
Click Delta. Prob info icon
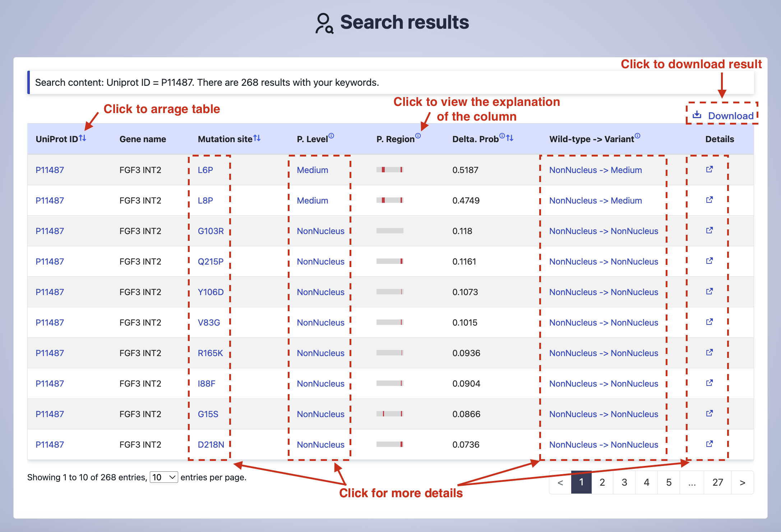[502, 136]
